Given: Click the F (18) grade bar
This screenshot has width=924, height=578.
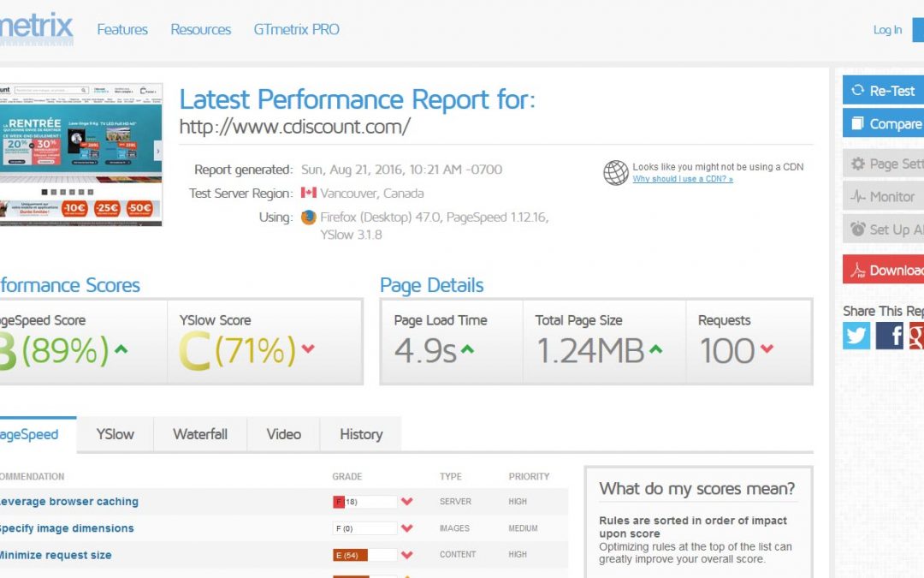Looking at the screenshot, I should coord(364,502).
